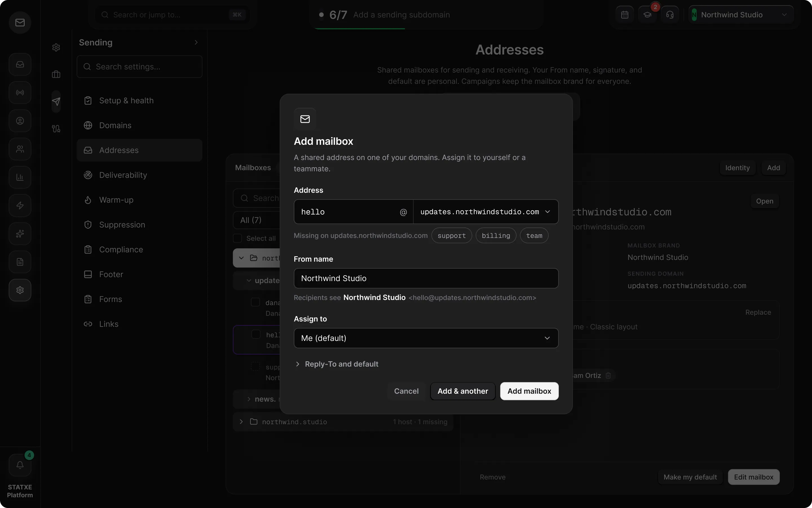Open the document icon in left rail

pyautogui.click(x=20, y=262)
